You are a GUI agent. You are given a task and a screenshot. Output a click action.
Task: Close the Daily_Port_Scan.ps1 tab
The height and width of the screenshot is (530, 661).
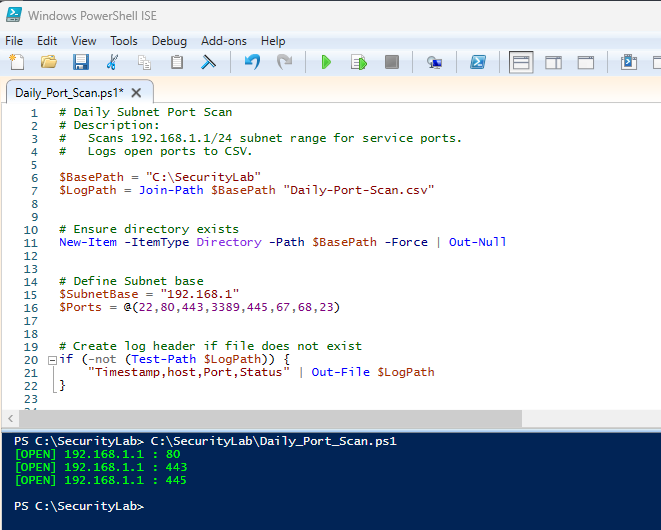136,92
